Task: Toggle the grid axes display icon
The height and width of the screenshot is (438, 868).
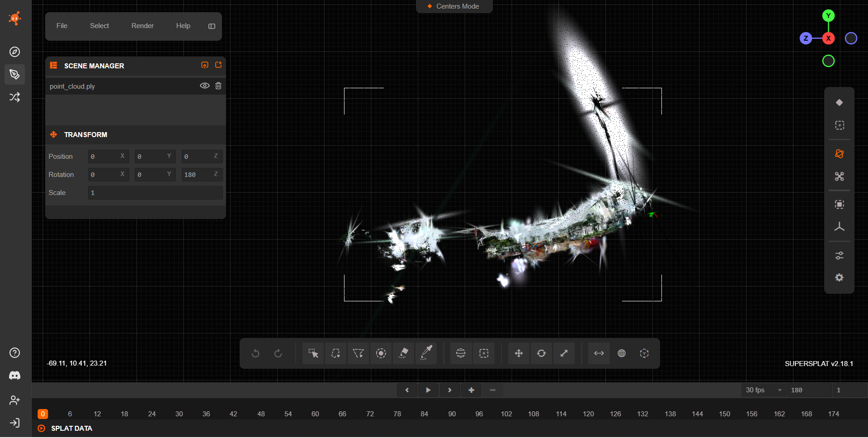Action: tap(840, 227)
